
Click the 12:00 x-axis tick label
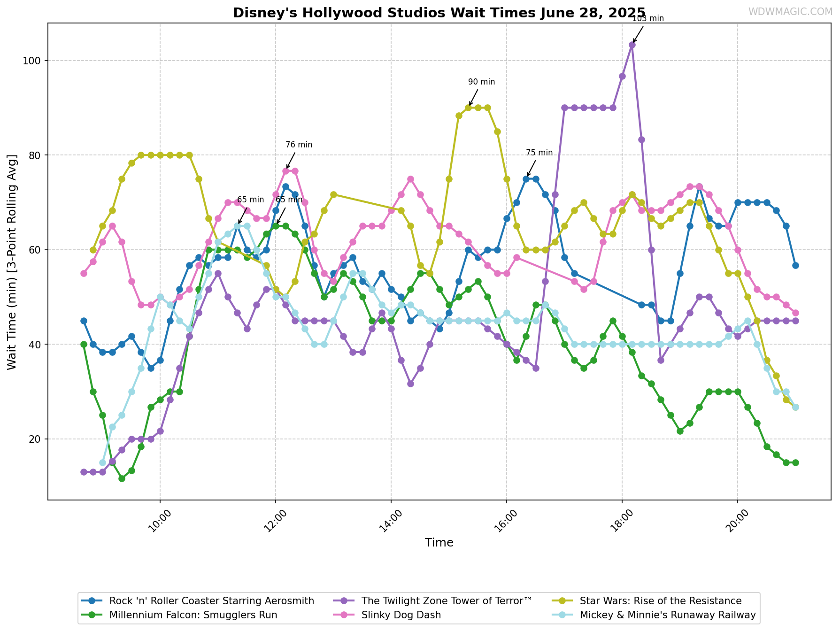(x=275, y=521)
